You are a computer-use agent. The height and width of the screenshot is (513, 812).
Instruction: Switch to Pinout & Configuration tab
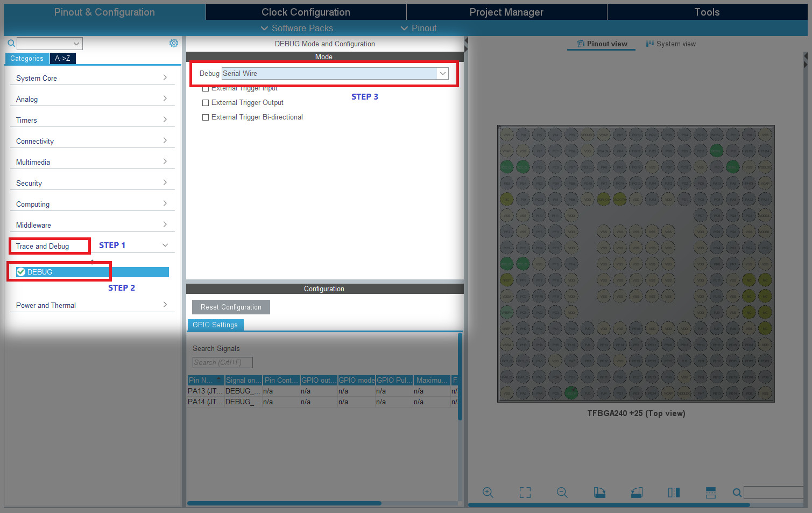(104, 12)
